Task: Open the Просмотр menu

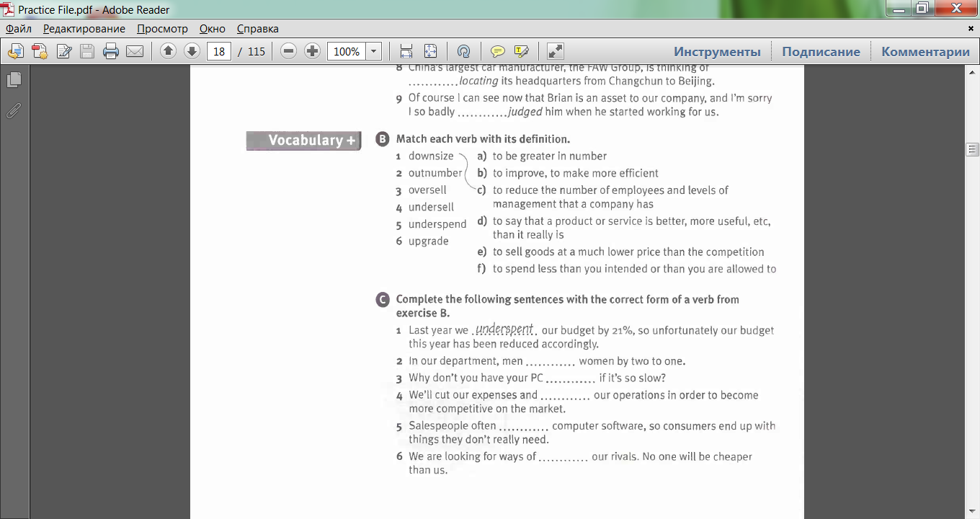Action: [162, 29]
